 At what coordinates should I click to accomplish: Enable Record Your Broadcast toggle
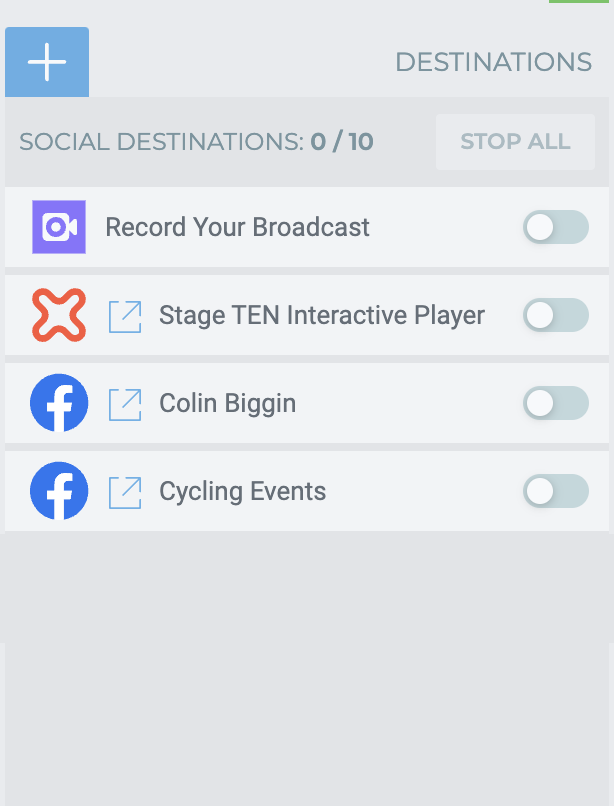tap(556, 227)
